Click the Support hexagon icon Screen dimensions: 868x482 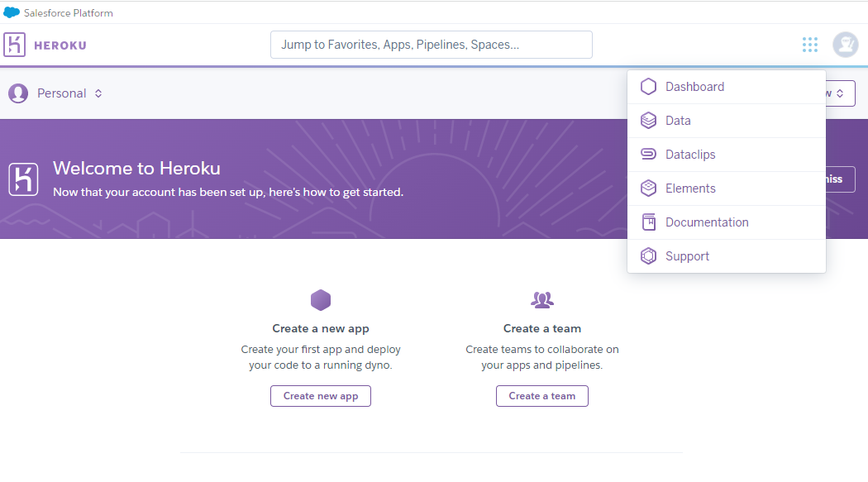click(x=648, y=255)
